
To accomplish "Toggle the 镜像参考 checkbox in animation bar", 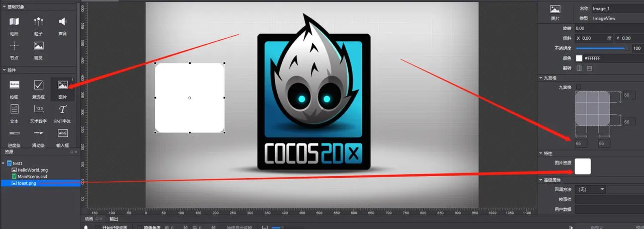I will (x=140, y=227).
